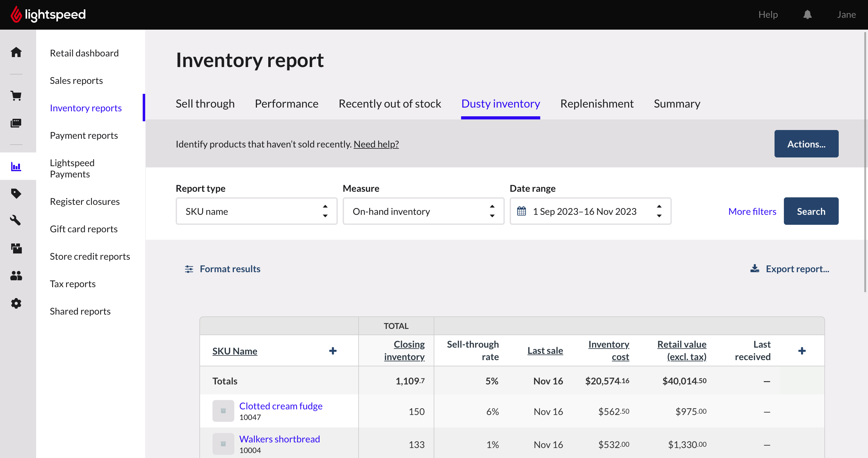Click the Export report download icon
The width and height of the screenshot is (868, 458).
coord(755,268)
